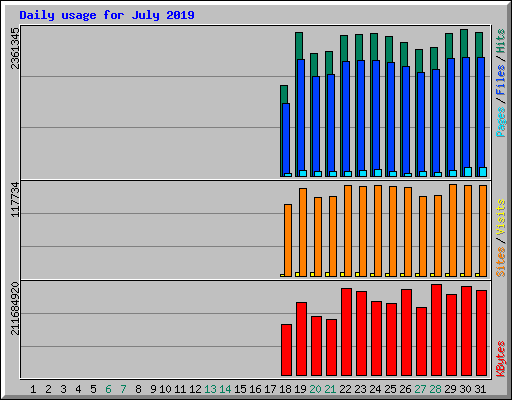
Task: Click day label 22 on x-axis
Action: pyautogui.click(x=345, y=389)
